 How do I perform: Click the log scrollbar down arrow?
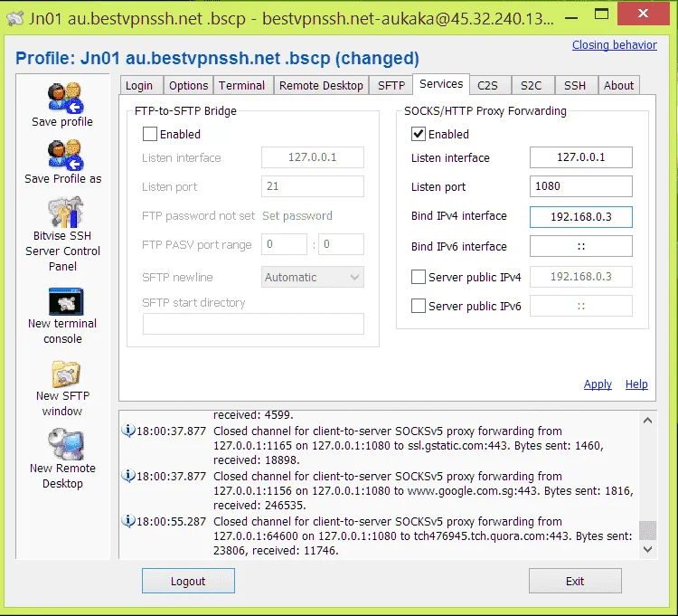pyautogui.click(x=647, y=549)
